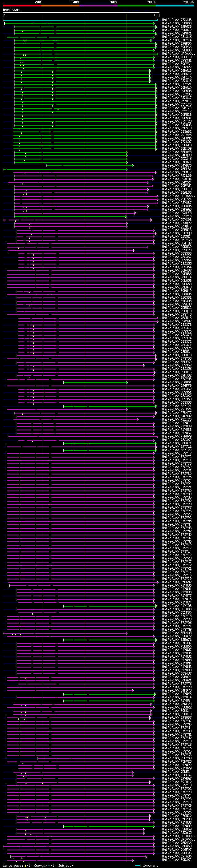Click the UniRef100_Q6S5L6 label

coord(177,318)
